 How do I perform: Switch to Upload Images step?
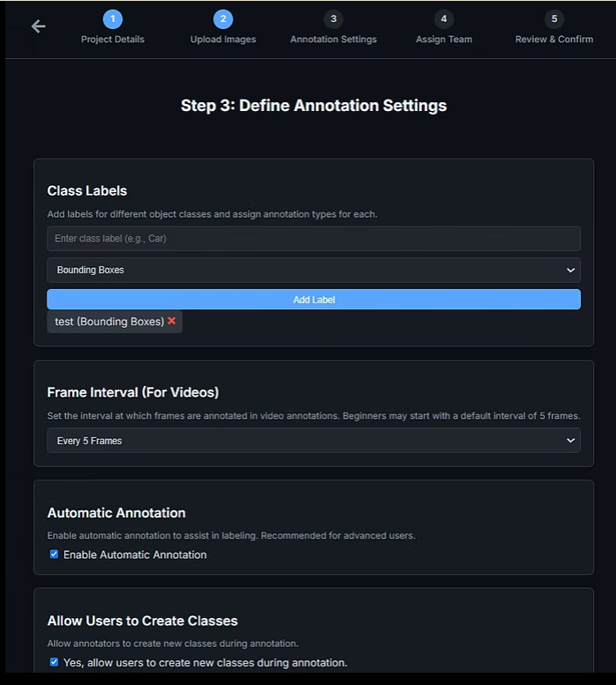click(x=223, y=40)
